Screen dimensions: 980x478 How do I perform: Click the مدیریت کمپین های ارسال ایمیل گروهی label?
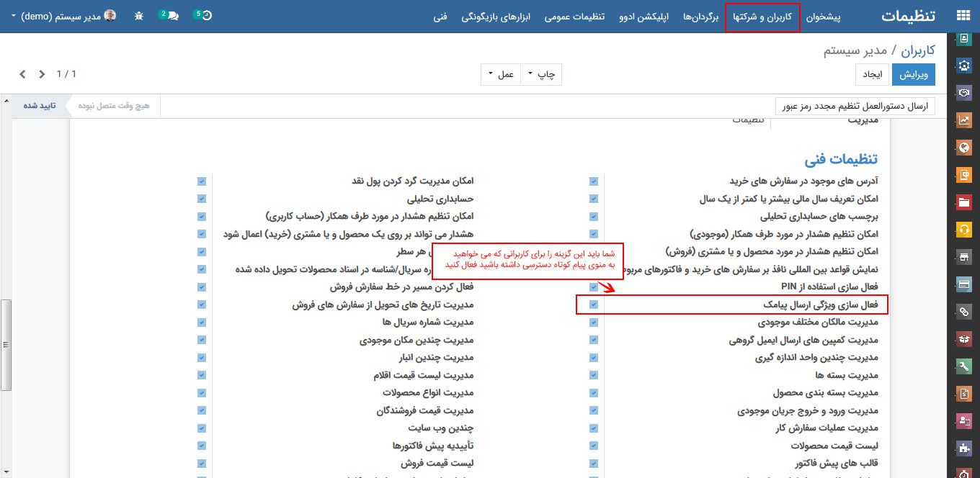pos(803,340)
